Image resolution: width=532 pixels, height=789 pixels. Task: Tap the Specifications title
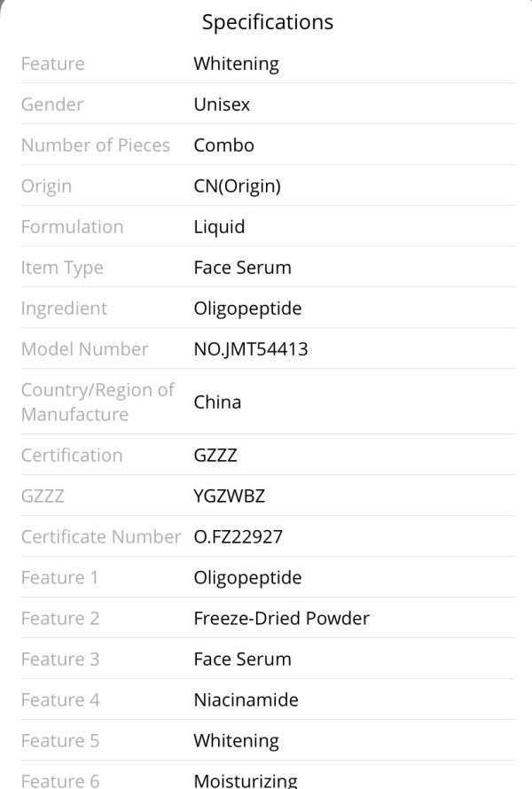[267, 23]
